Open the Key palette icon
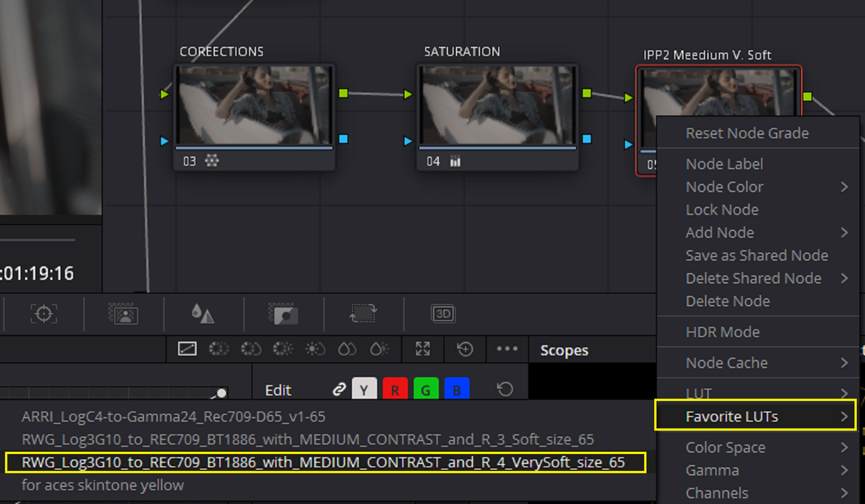 click(283, 314)
